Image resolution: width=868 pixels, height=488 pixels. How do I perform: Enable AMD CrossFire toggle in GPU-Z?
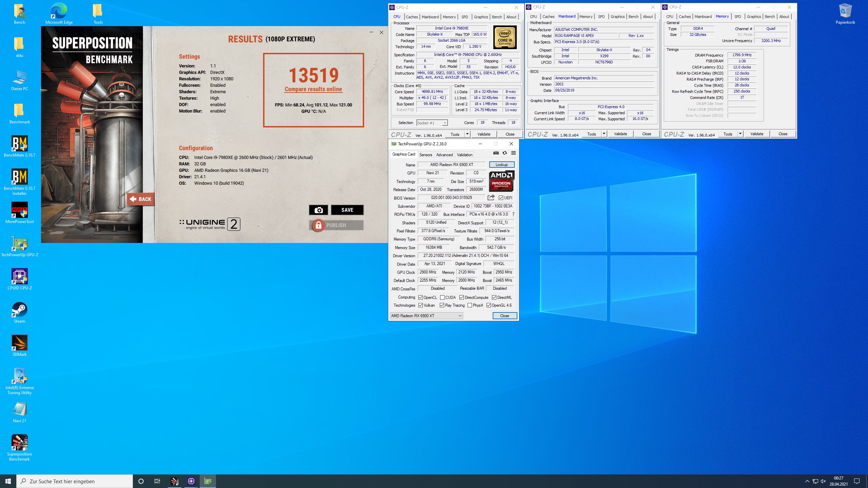[438, 288]
